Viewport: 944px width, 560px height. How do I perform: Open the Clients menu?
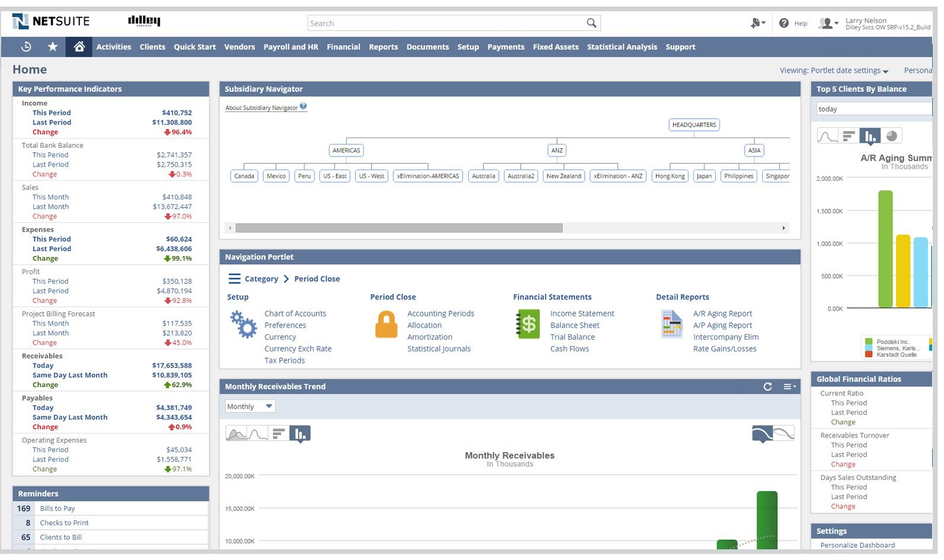coord(152,47)
